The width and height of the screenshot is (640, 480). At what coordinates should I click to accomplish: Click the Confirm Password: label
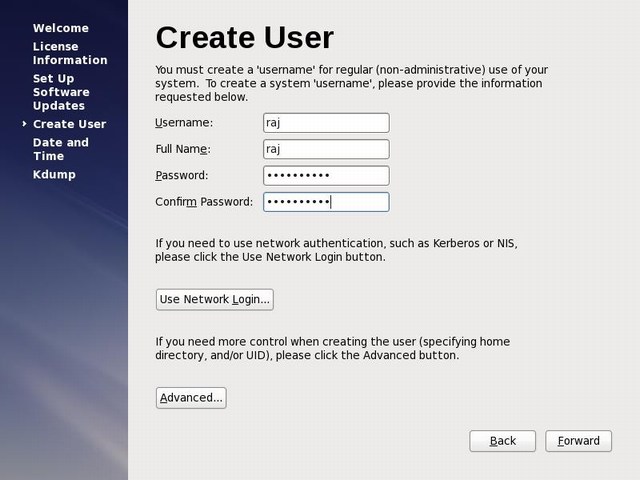point(204,202)
